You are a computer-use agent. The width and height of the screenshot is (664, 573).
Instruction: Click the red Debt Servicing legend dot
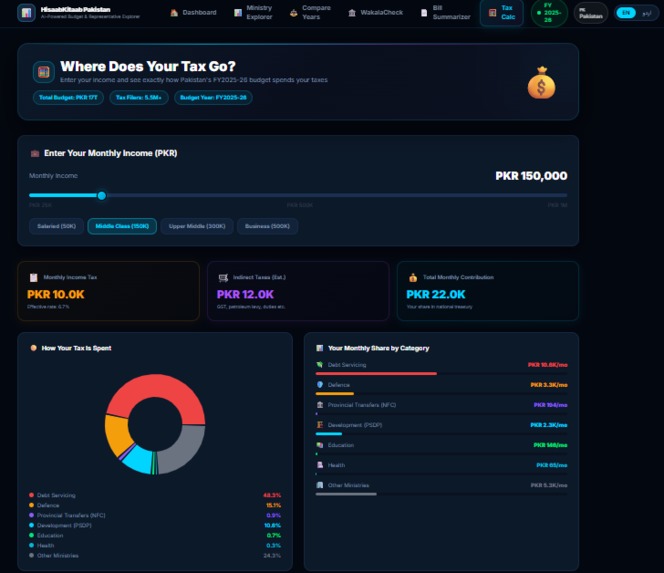click(x=31, y=495)
